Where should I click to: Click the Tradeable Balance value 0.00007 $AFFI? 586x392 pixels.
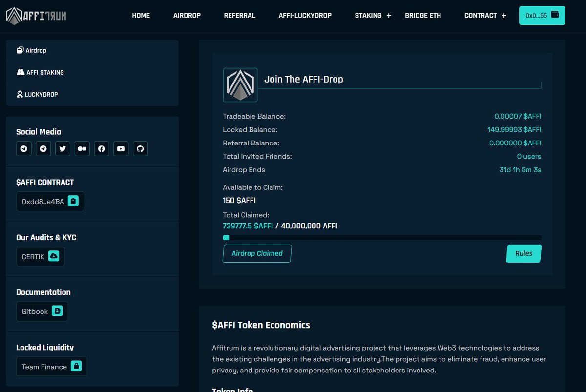pos(518,116)
